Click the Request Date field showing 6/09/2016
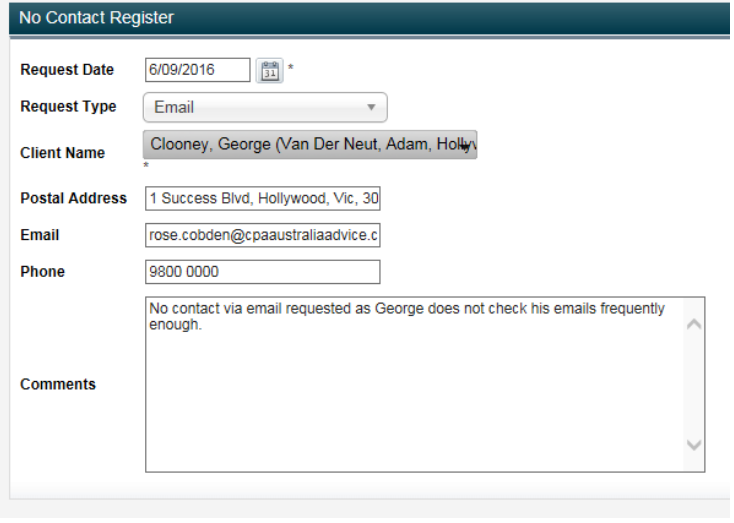This screenshot has height=523, width=734. 198,70
